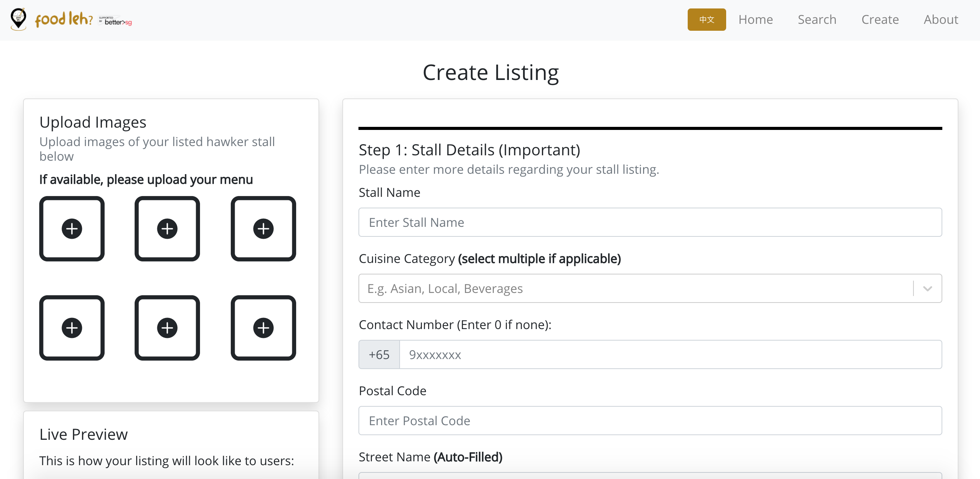Switch language with the 中文 button
The width and height of the screenshot is (980, 479).
(x=707, y=20)
